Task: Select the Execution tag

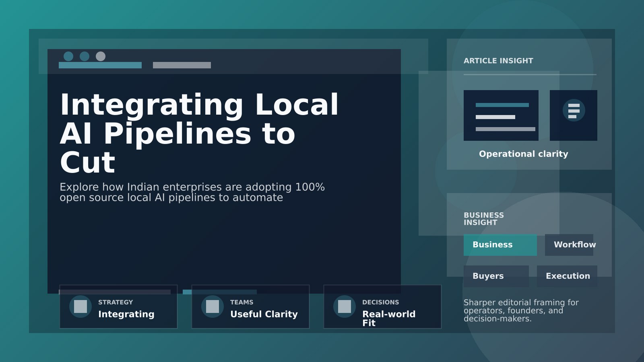Action: [x=567, y=276]
